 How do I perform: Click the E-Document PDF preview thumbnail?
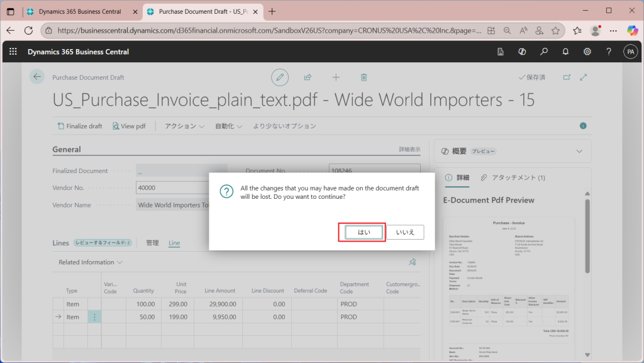[509, 289]
